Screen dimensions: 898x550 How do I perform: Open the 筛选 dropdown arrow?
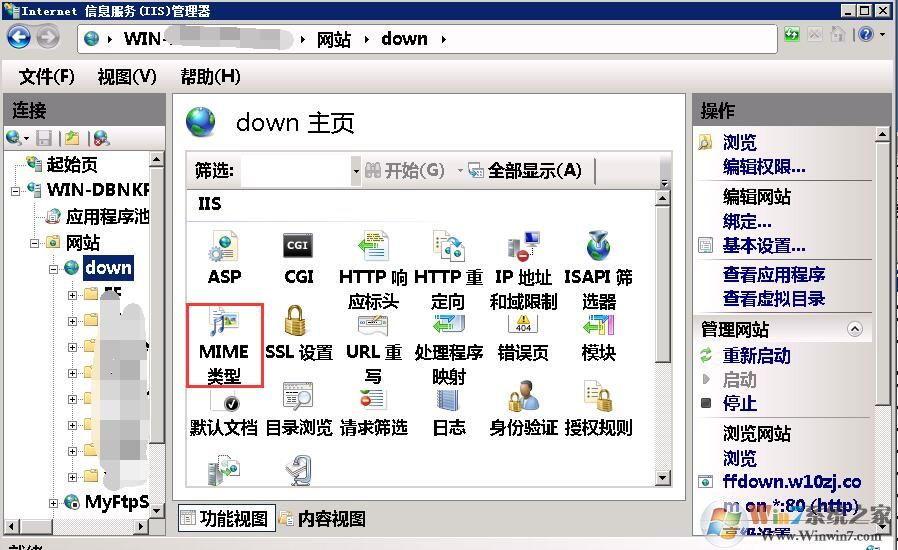[x=356, y=171]
